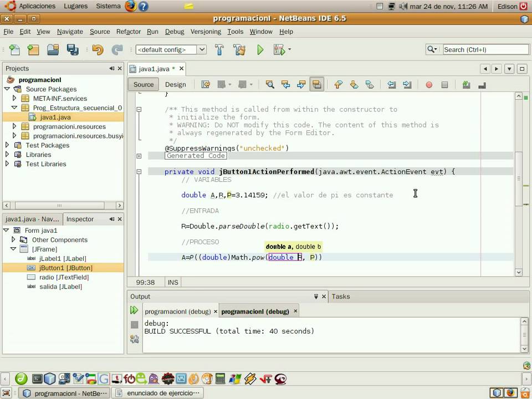Viewport: 532px width, 399px height.
Task: Open the Versioning menu
Action: point(206,32)
